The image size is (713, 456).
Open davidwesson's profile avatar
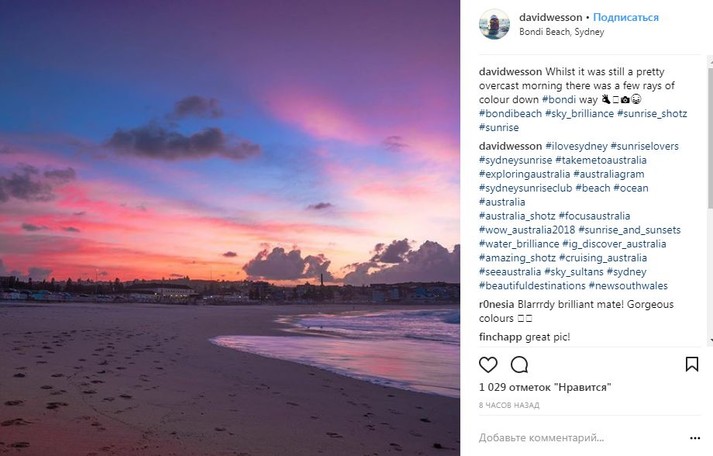pos(494,24)
